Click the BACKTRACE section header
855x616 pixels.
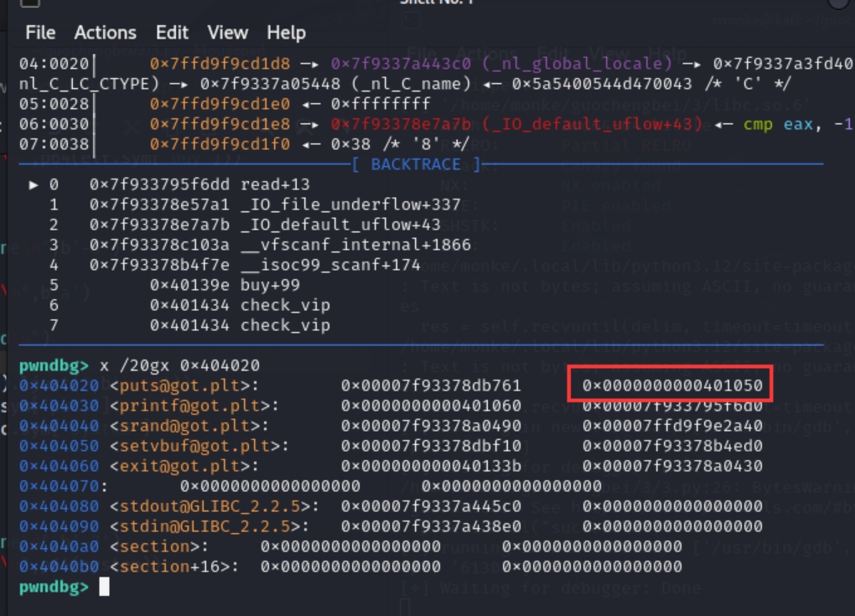pos(417,164)
